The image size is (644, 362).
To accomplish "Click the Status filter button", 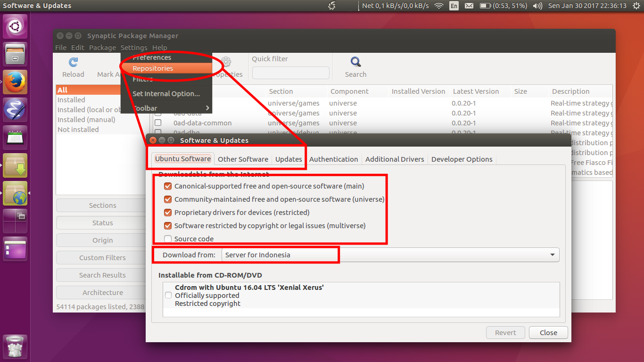I will (x=102, y=223).
